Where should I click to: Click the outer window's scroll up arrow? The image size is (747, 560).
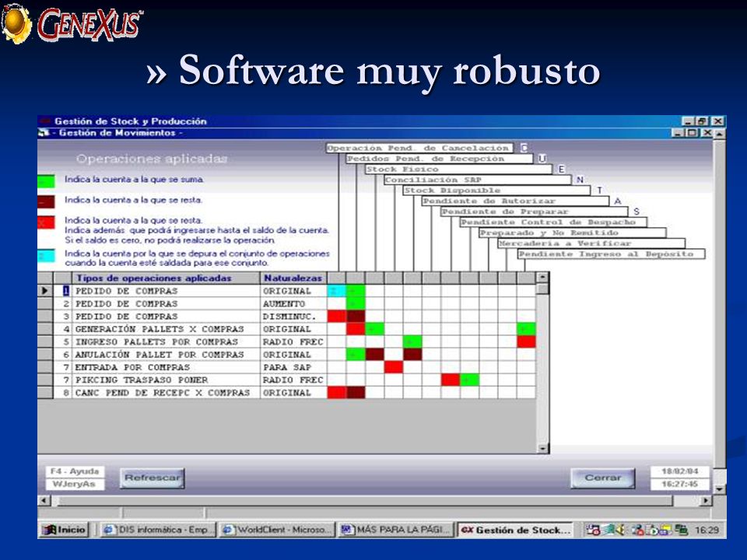[x=719, y=133]
